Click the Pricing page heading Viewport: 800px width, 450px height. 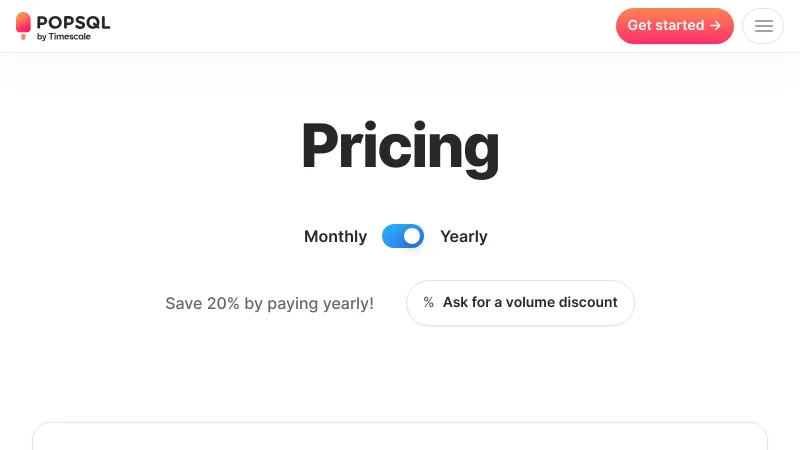pos(400,146)
